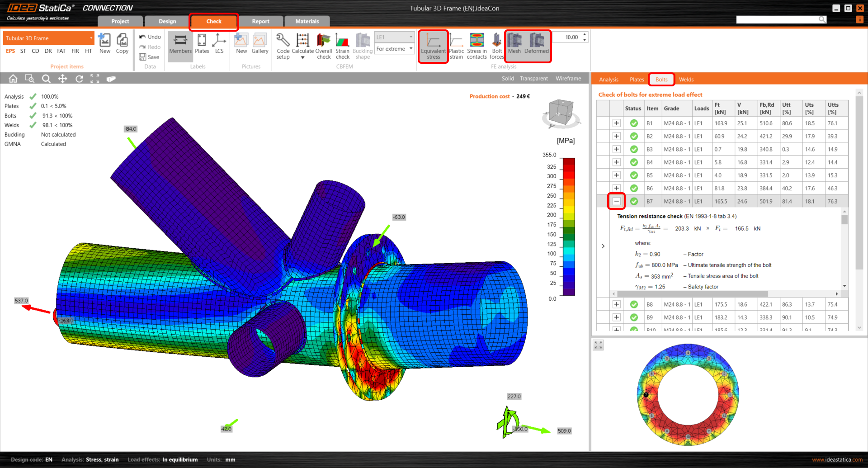This screenshot has height=468, width=868.
Task: Expand bolt B8 row details
Action: 616,304
